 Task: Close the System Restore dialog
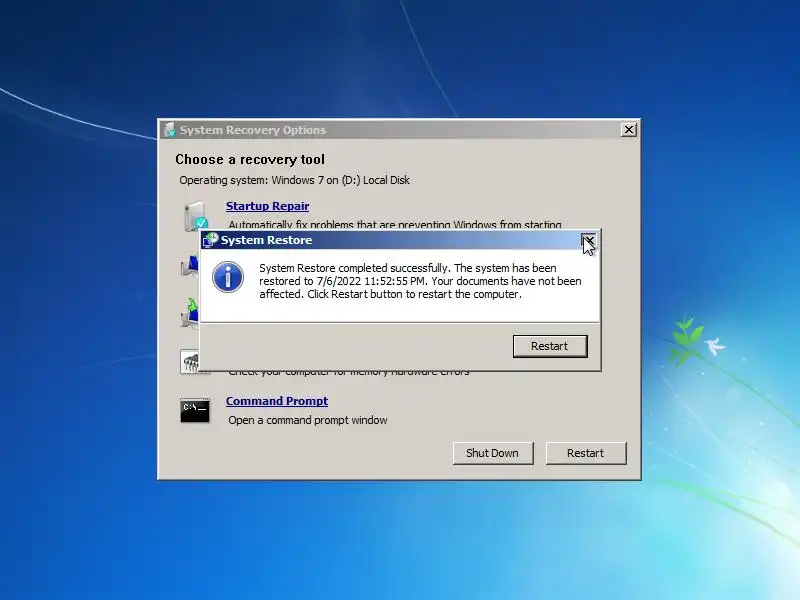tap(588, 240)
